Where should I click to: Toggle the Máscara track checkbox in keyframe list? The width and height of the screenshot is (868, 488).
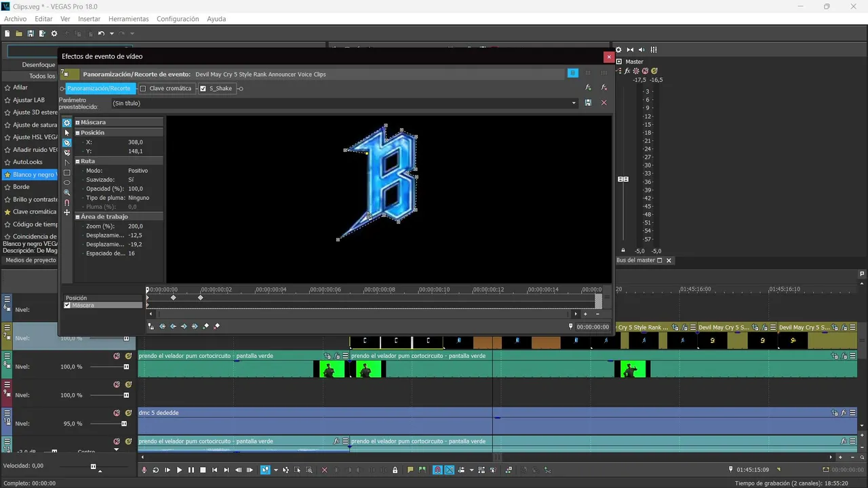(67, 306)
